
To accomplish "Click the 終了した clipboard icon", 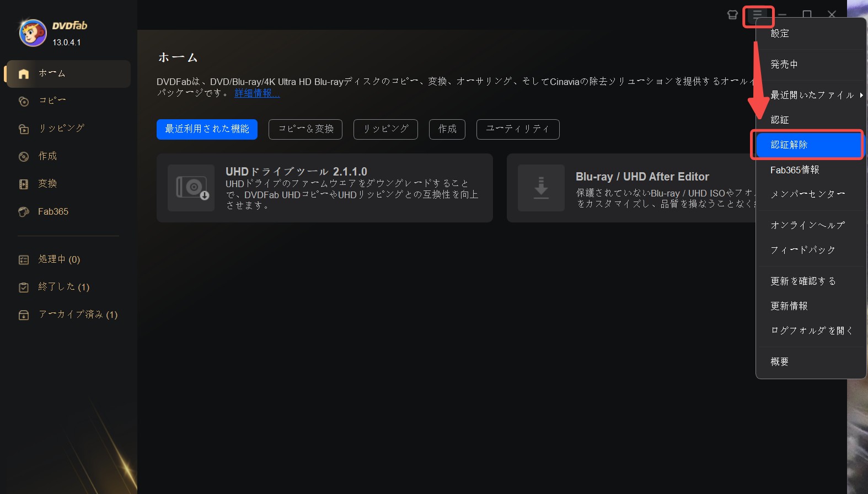I will click(x=24, y=288).
